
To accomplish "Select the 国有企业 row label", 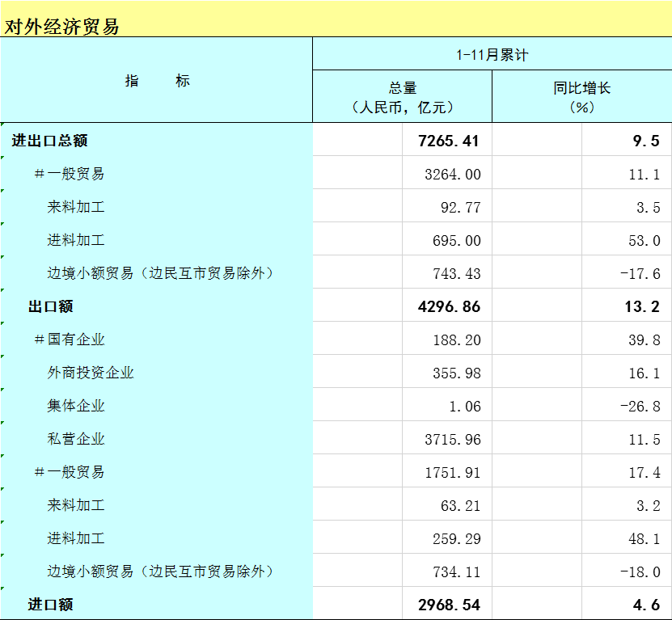I will (70, 340).
